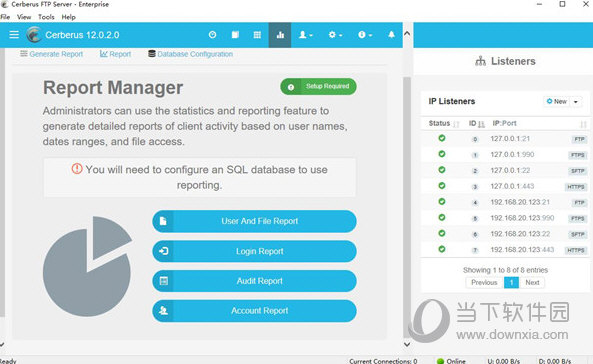Image resolution: width=593 pixels, height=364 pixels.
Task: Open the user manager dropdown
Action: 306,35
